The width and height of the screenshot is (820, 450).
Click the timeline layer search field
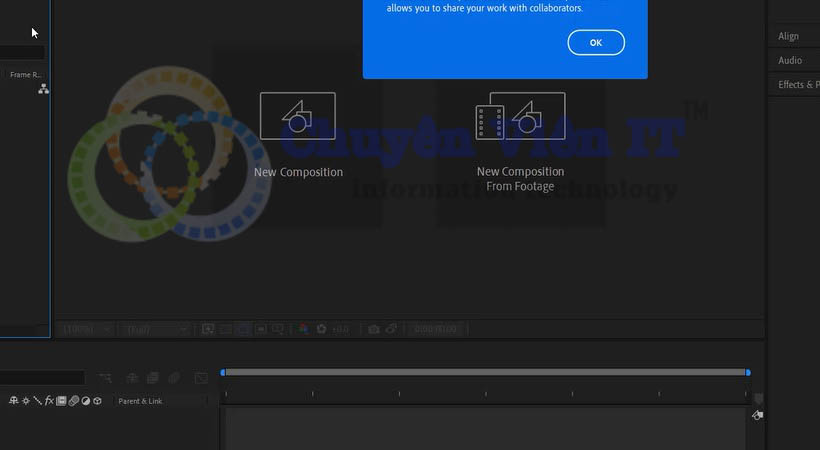point(42,378)
